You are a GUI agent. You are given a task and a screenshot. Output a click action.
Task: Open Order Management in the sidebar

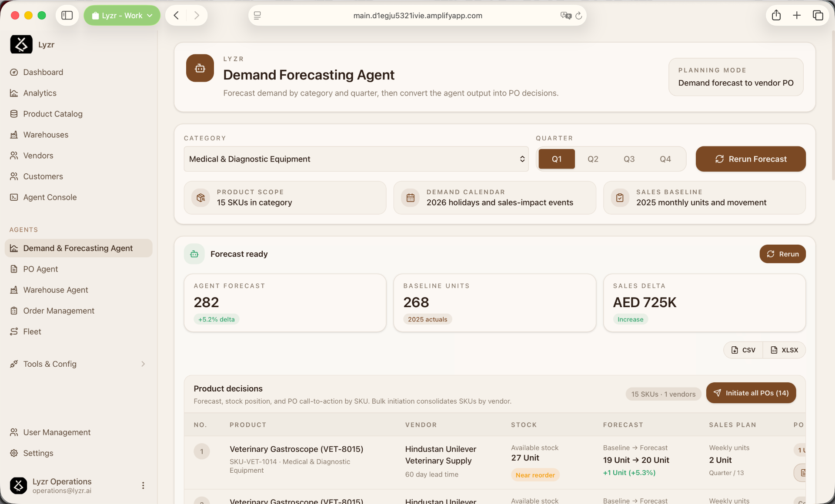coord(78,311)
